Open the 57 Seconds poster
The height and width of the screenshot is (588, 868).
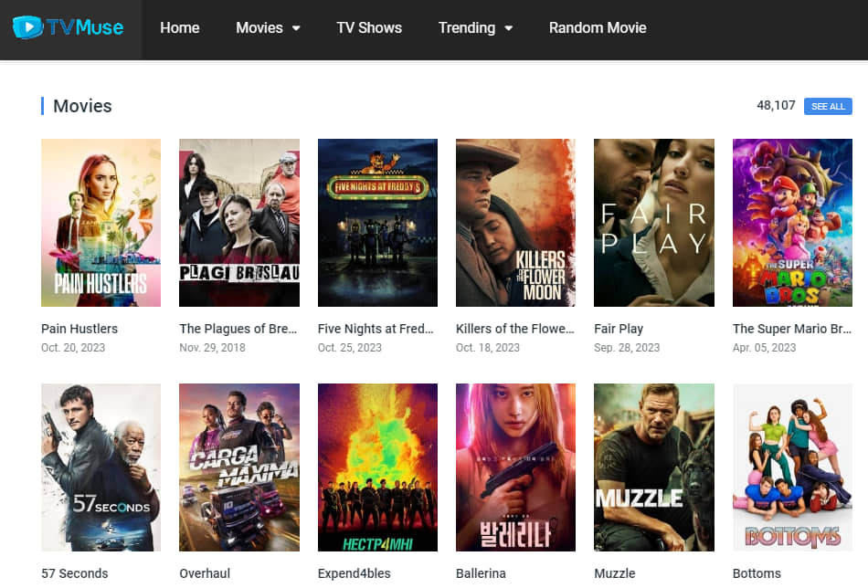pos(101,467)
